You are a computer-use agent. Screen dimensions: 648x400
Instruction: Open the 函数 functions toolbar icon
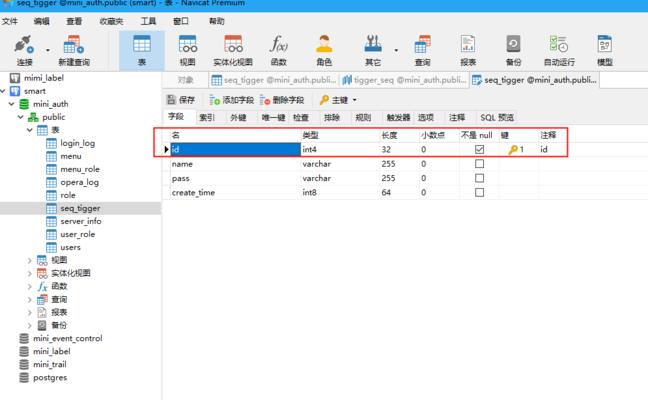coord(279,50)
